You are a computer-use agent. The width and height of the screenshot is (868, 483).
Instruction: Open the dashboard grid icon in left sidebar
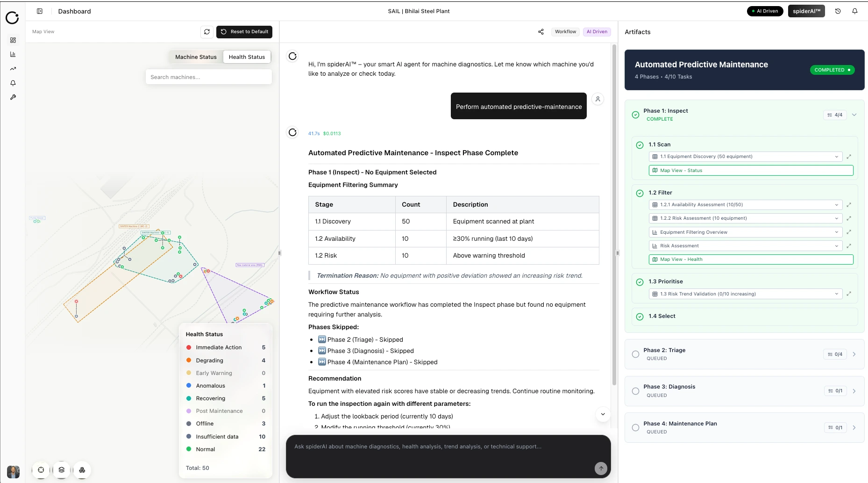click(x=13, y=40)
